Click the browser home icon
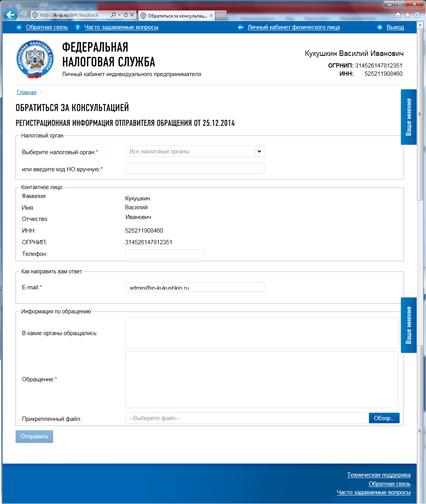Image resolution: width=426 pixels, height=504 pixels. point(398,15)
